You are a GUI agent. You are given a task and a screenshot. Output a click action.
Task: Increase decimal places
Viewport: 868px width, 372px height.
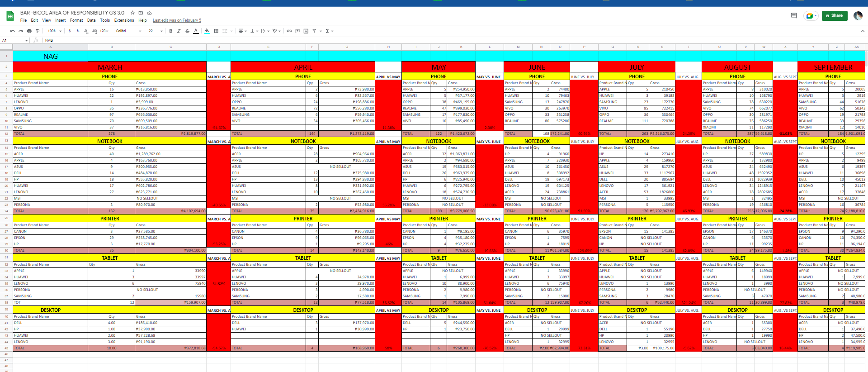(94, 31)
